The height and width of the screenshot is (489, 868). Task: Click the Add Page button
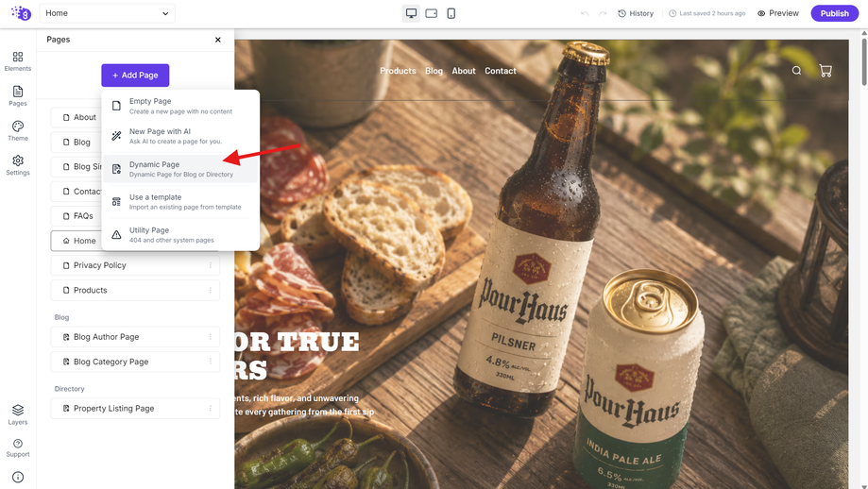click(x=135, y=76)
